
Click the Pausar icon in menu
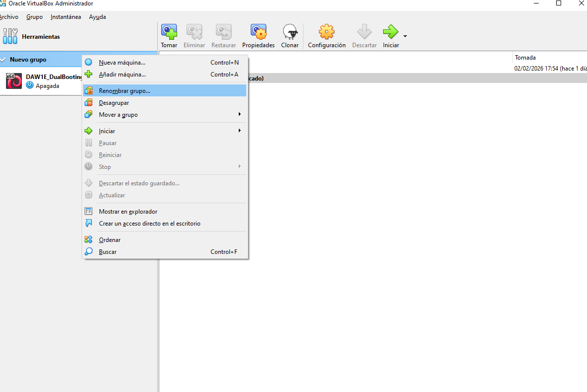pos(89,143)
